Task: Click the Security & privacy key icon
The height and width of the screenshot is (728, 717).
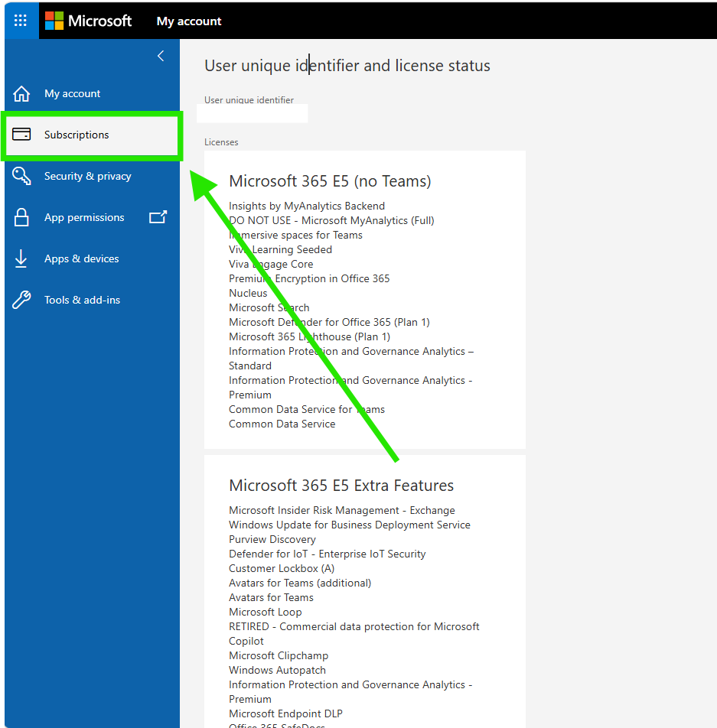Action: pyautogui.click(x=21, y=176)
